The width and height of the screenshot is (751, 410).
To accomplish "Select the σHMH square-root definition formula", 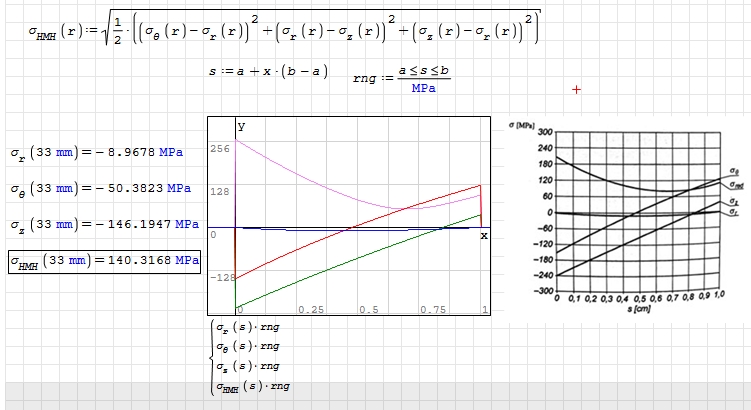I will click(285, 31).
